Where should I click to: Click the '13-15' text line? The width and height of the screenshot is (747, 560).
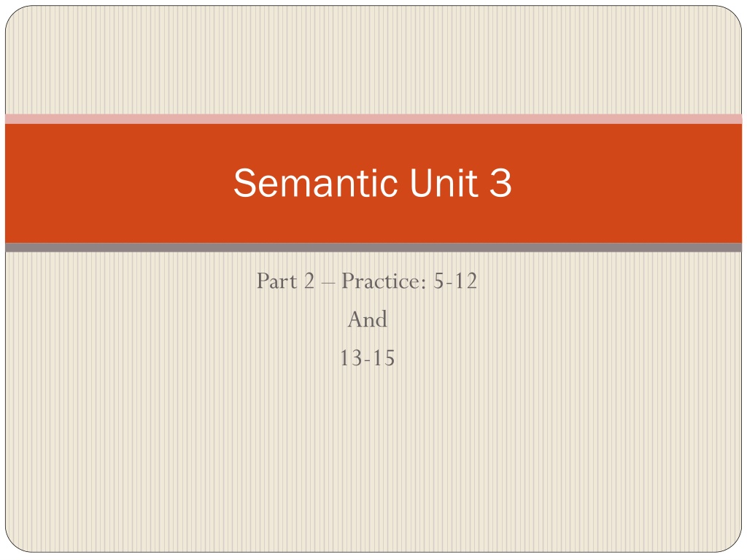pyautogui.click(x=368, y=358)
